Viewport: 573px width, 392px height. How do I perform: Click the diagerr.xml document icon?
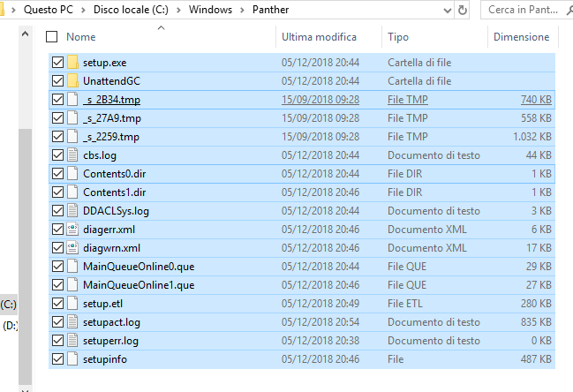[72, 230]
